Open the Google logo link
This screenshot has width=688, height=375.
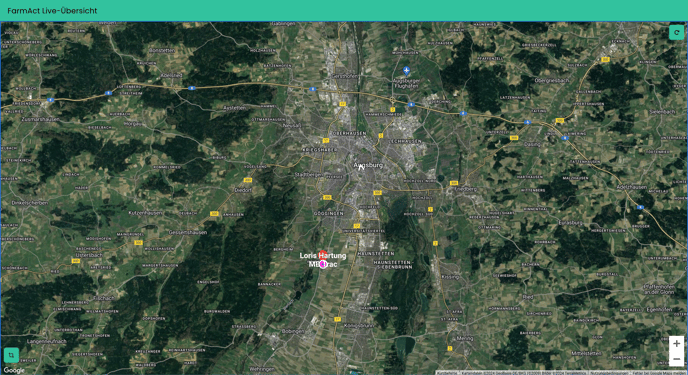point(14,370)
